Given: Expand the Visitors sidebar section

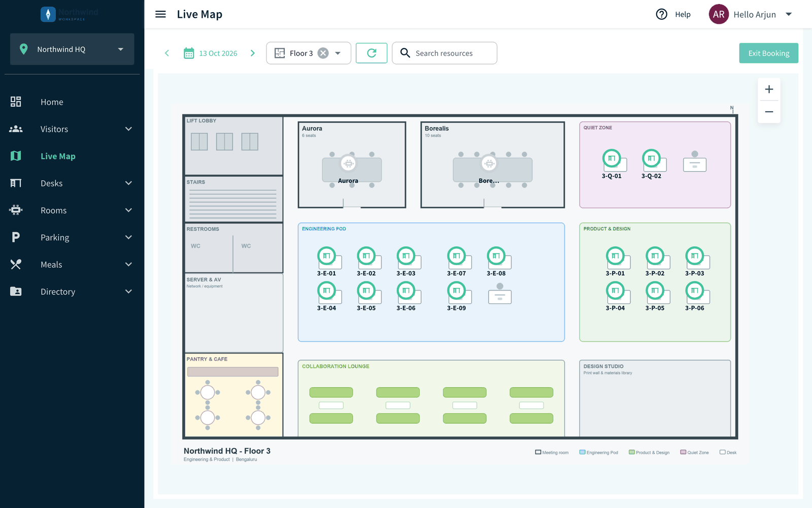Looking at the screenshot, I should [x=128, y=129].
